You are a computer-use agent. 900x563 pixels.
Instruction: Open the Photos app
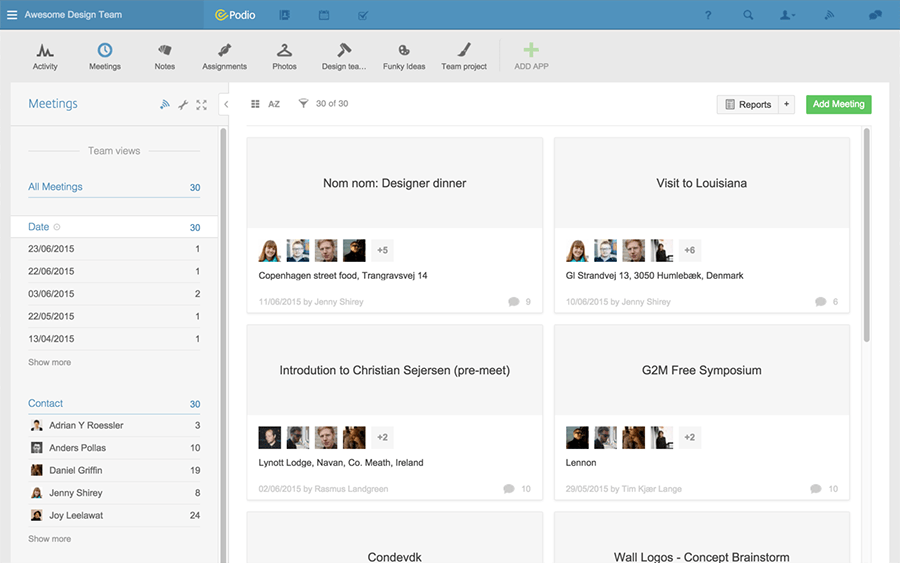[284, 56]
